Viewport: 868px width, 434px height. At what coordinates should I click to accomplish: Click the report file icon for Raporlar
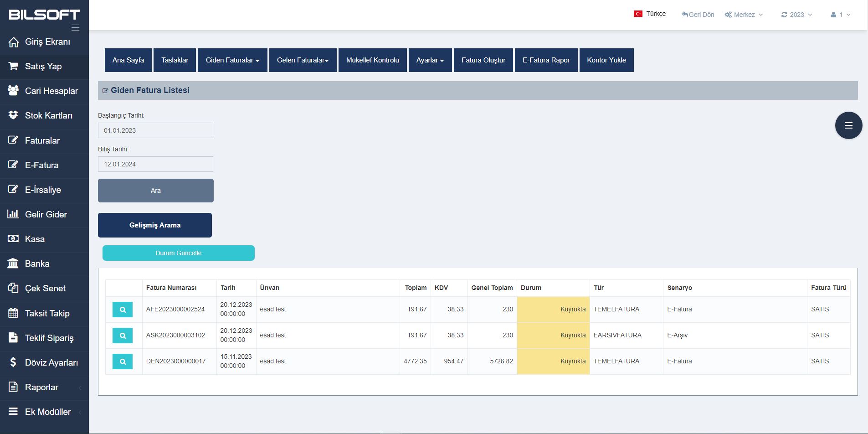13,387
